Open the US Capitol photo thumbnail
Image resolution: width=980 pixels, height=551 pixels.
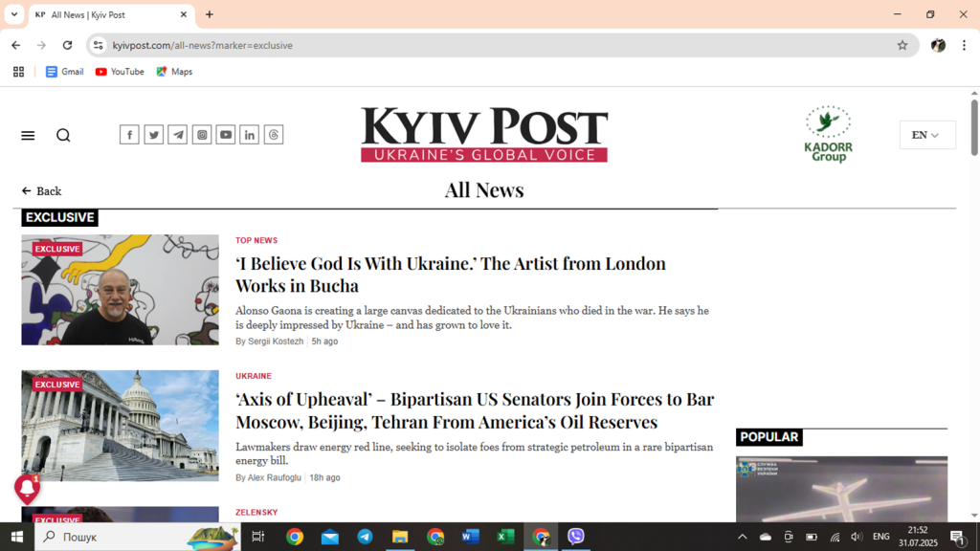[120, 426]
